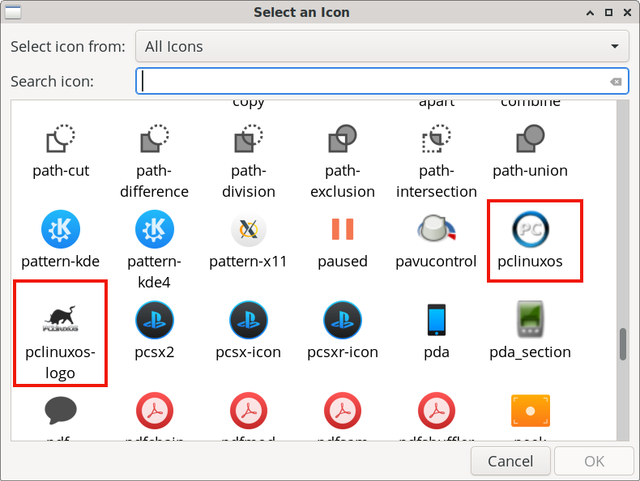The image size is (640, 481).
Task: Clear the search field with backspace icon
Action: pos(616,82)
